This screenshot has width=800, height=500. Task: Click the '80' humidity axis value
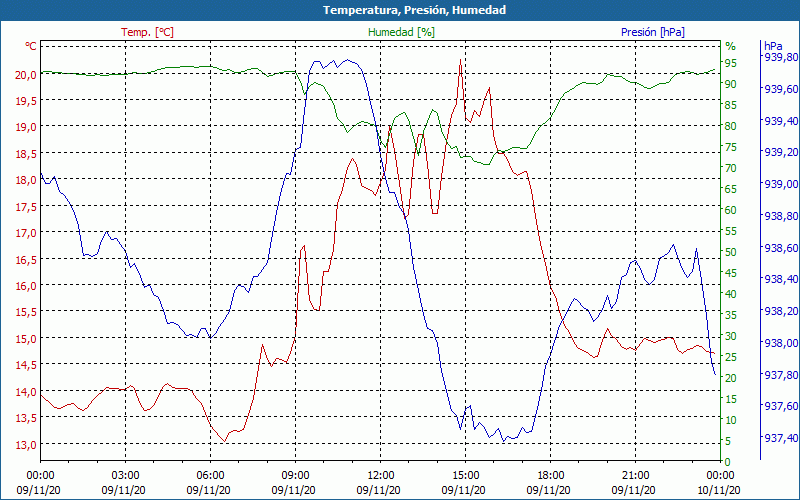(731, 126)
